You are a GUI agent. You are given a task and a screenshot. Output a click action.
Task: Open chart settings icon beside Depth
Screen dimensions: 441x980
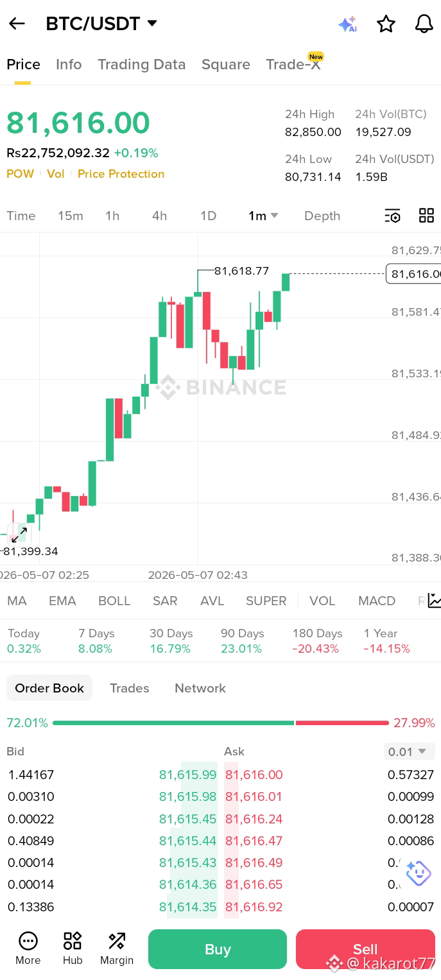(x=392, y=216)
